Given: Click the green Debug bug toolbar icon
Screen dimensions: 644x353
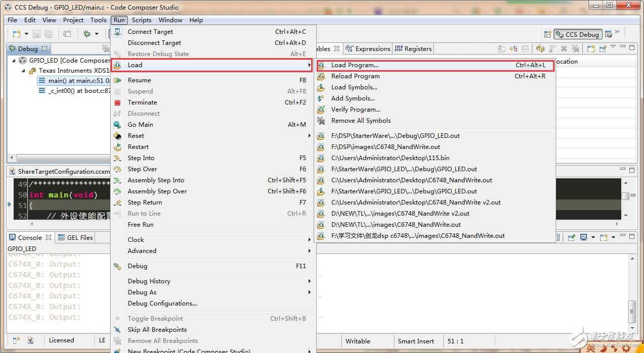Looking at the screenshot, I should coord(87,34).
